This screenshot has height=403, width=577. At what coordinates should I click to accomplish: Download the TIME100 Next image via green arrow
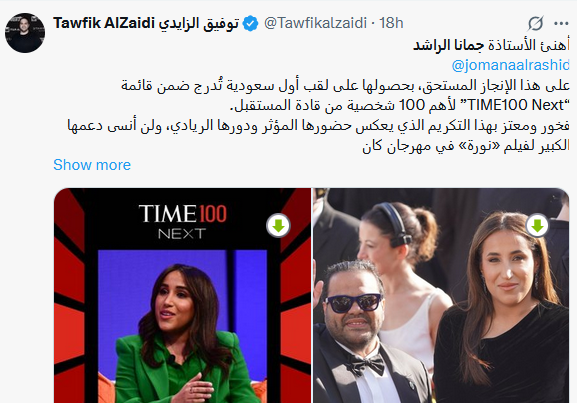click(x=279, y=226)
